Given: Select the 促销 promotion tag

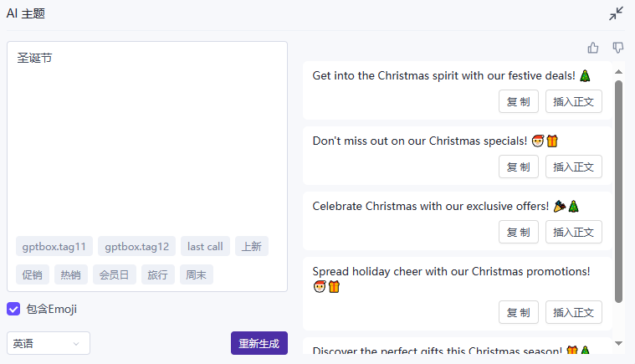Looking at the screenshot, I should (x=32, y=274).
